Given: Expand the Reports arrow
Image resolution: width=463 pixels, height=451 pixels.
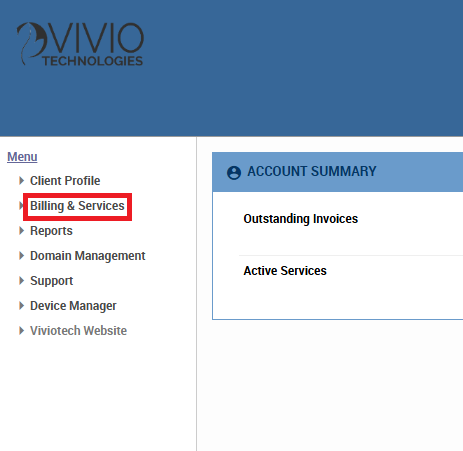Looking at the screenshot, I should click(21, 231).
